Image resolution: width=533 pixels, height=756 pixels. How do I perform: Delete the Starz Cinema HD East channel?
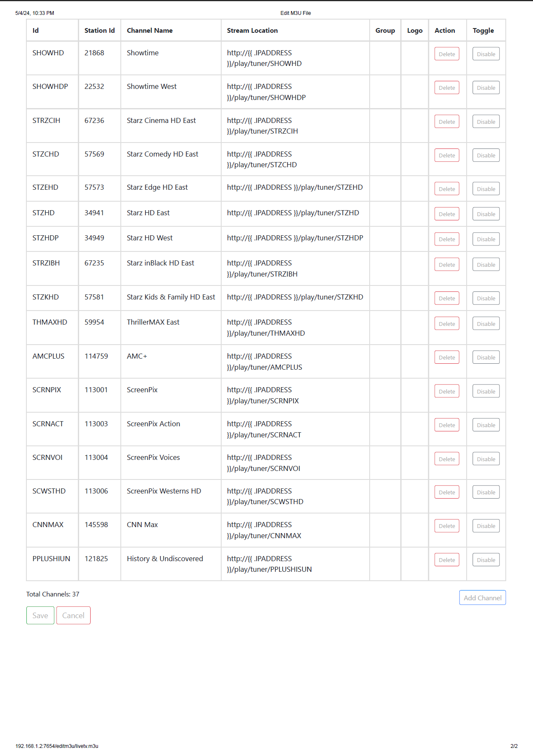click(x=447, y=122)
